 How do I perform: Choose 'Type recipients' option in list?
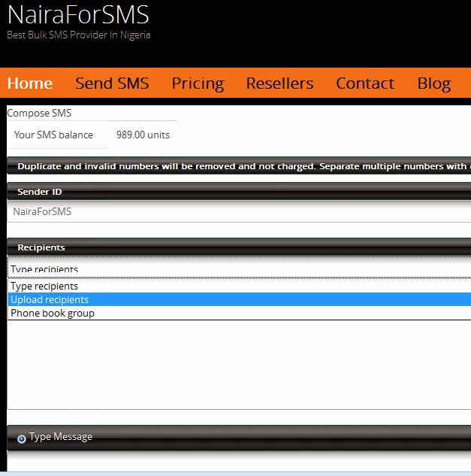click(x=239, y=286)
